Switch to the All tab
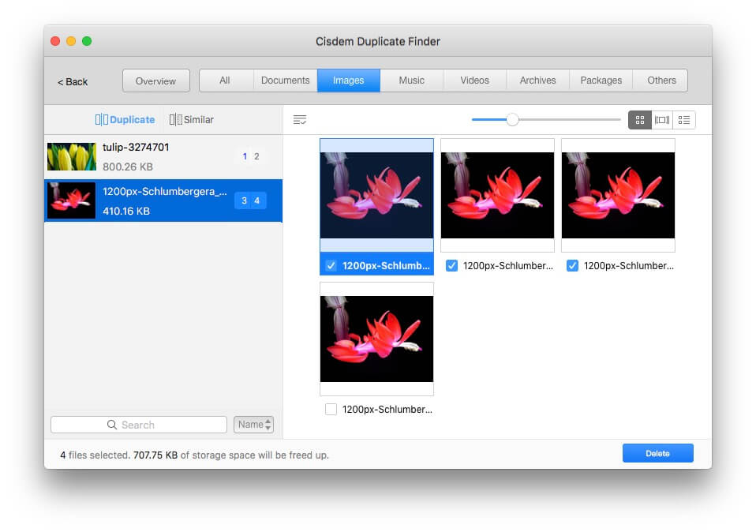The image size is (756, 532). pos(225,81)
